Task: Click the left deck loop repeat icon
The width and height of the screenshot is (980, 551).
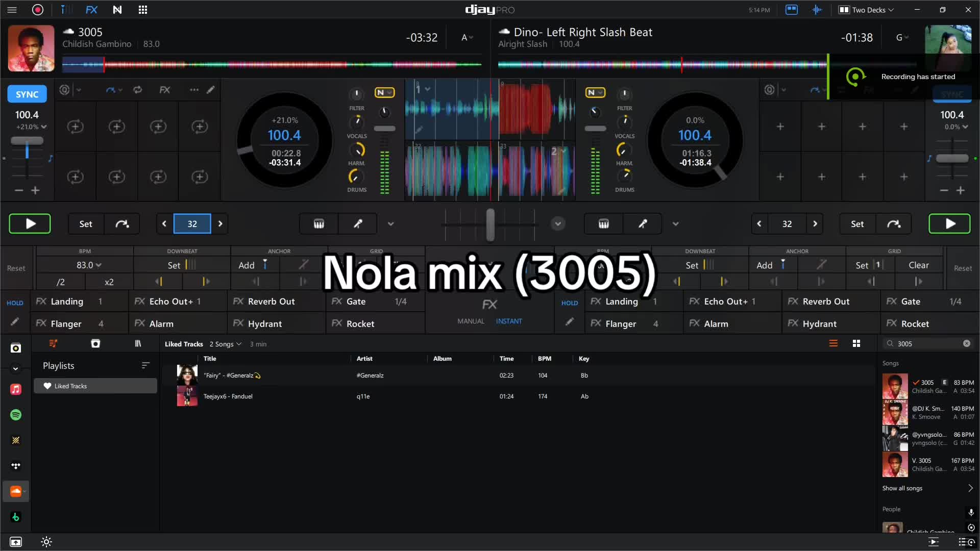Action: coord(137,90)
